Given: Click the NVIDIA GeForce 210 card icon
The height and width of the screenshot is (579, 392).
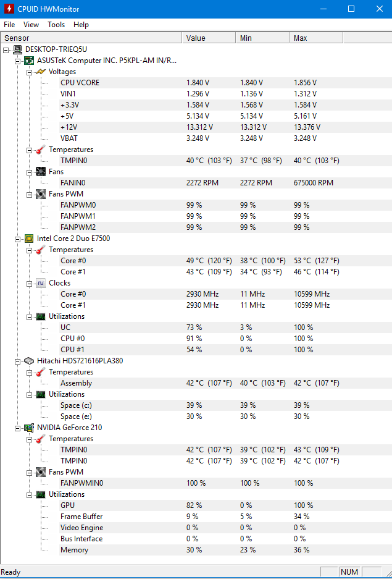Looking at the screenshot, I should [x=29, y=428].
